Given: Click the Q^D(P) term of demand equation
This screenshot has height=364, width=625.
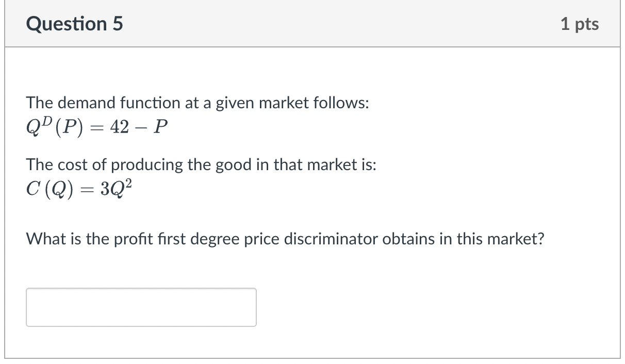Looking at the screenshot, I should point(55,127).
